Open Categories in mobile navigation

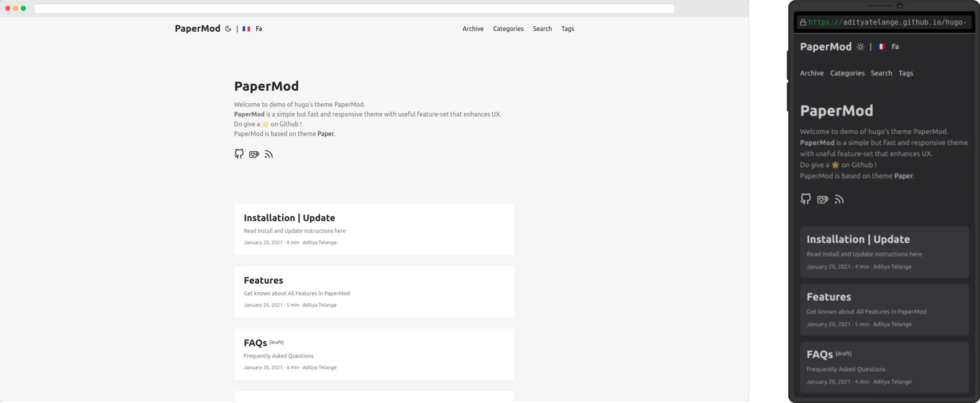847,73
